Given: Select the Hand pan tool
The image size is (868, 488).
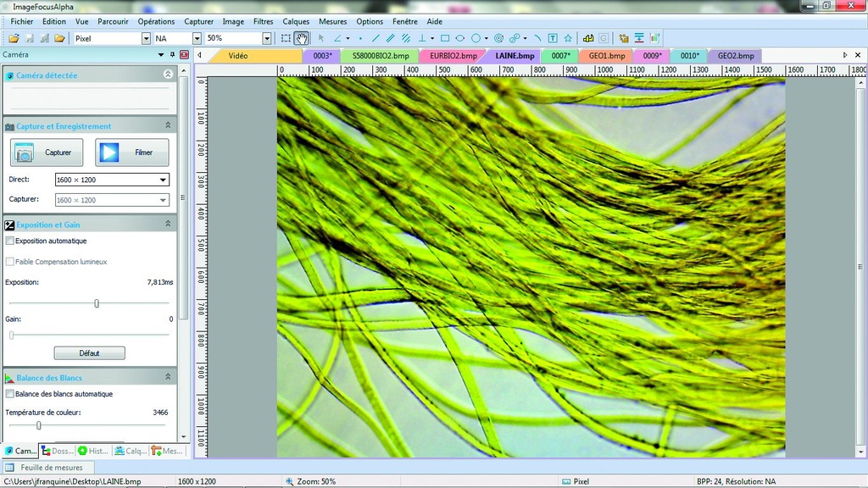Looking at the screenshot, I should [301, 37].
